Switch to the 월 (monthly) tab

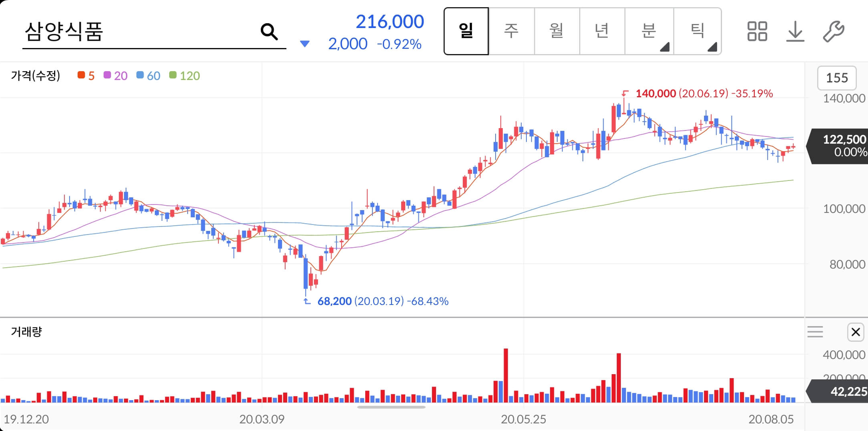pos(556,31)
